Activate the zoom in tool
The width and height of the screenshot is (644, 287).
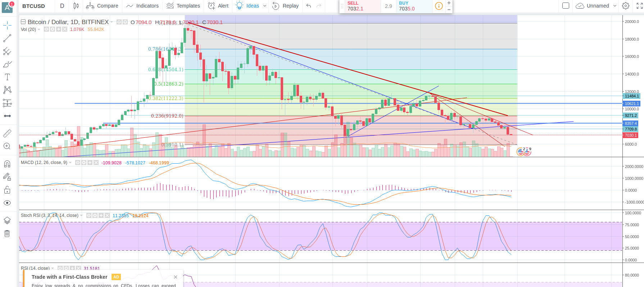(7, 146)
